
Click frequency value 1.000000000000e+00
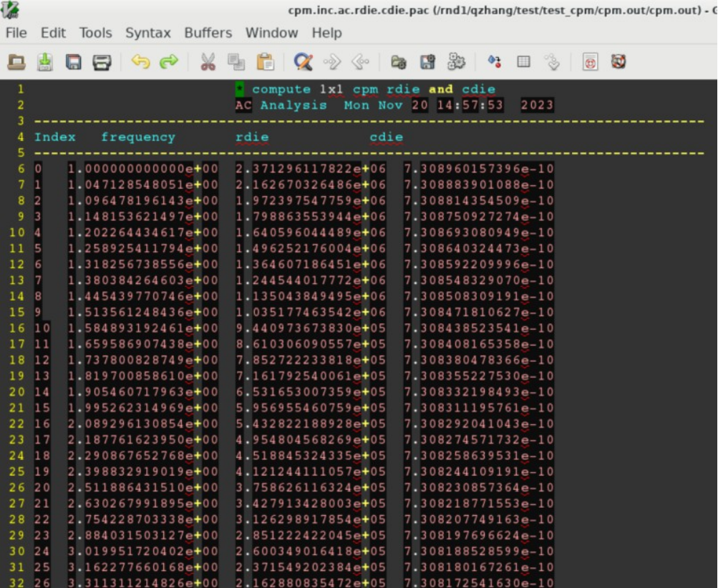coord(143,169)
